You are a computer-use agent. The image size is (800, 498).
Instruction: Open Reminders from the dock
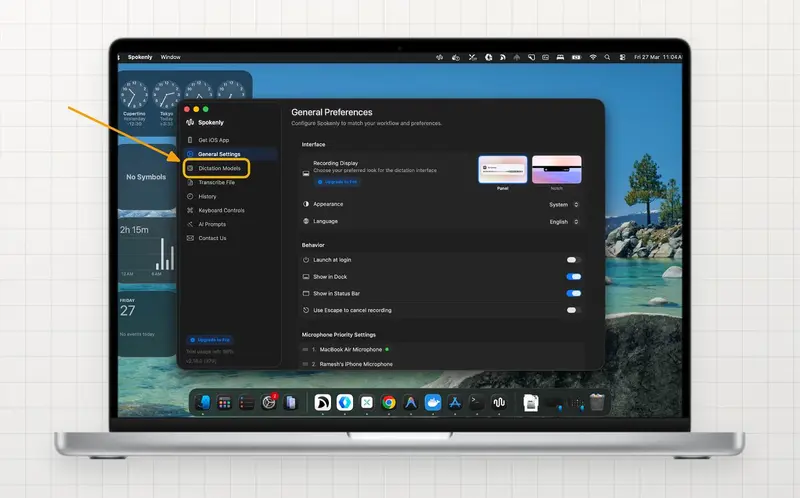pos(246,403)
